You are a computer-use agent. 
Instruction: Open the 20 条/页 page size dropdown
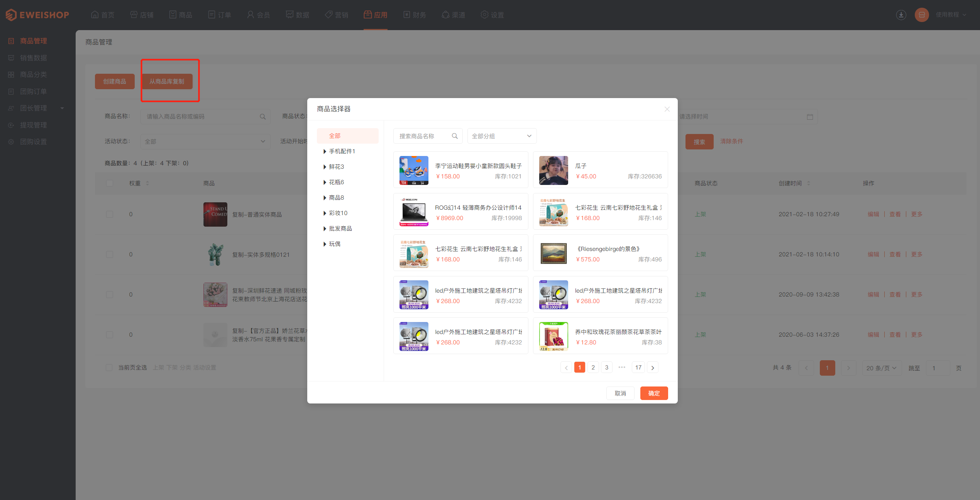882,368
